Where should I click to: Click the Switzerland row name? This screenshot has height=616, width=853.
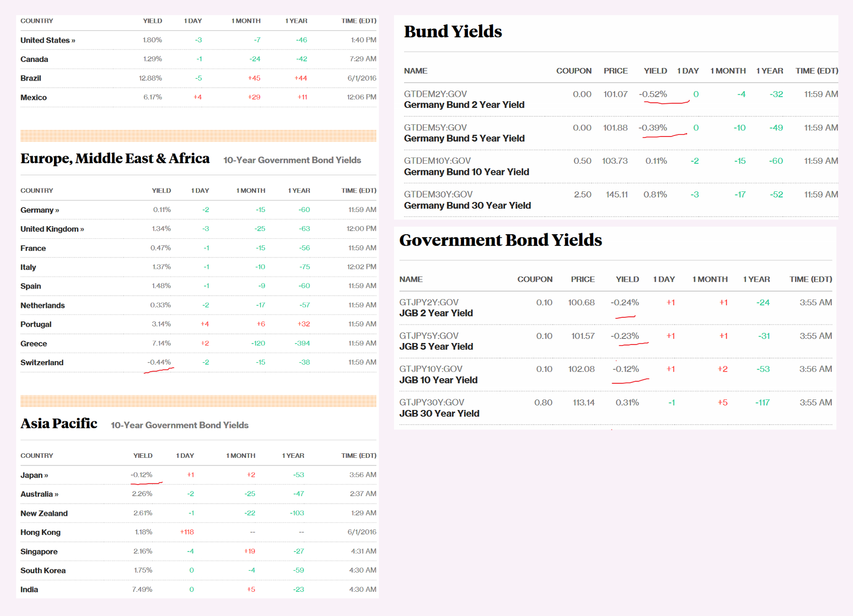42,363
